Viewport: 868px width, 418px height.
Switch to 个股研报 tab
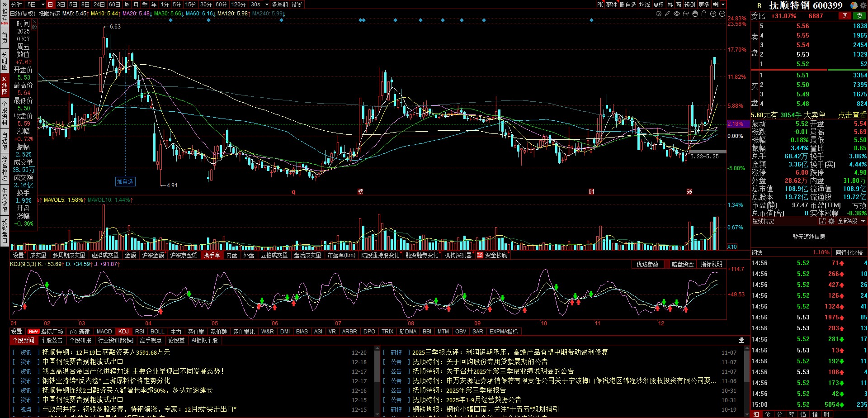click(x=80, y=340)
